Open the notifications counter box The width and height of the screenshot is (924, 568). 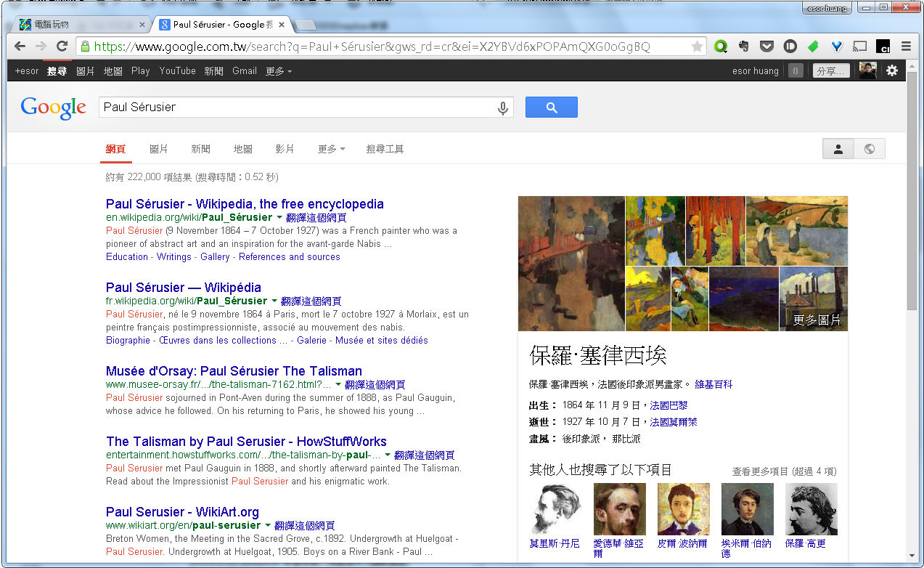(796, 70)
